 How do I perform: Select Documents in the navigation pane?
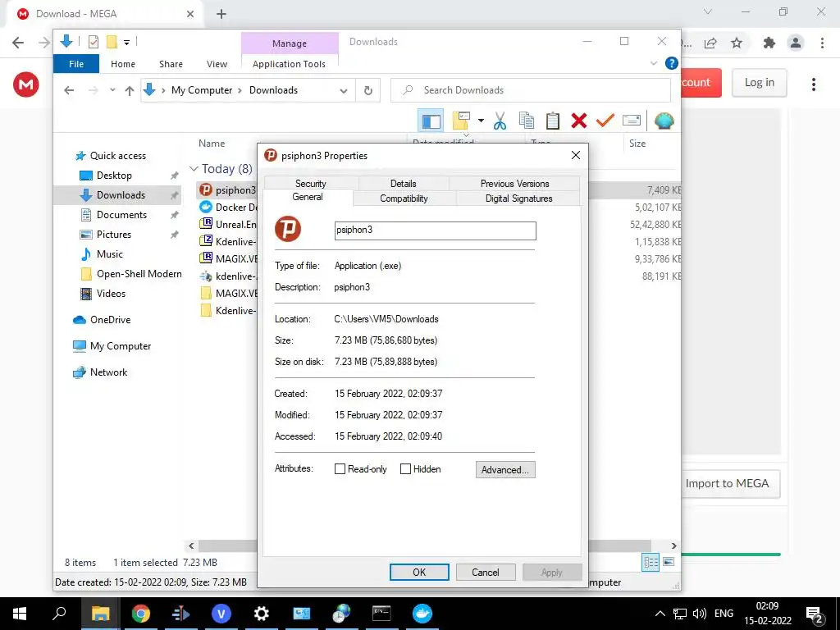[x=121, y=215]
